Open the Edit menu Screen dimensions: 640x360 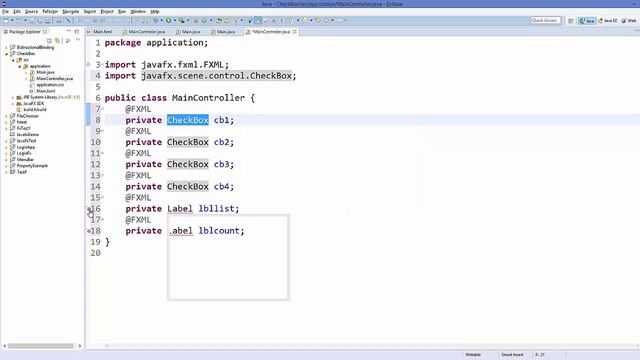click(x=17, y=11)
